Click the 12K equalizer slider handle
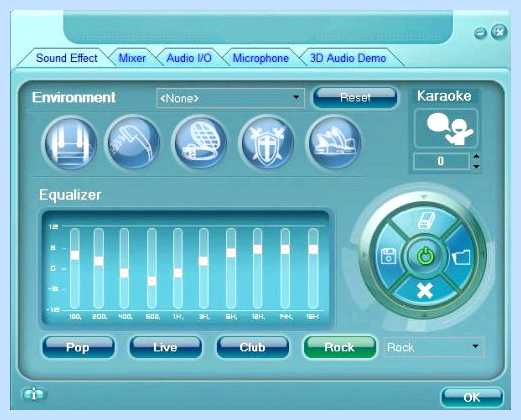 (258, 249)
